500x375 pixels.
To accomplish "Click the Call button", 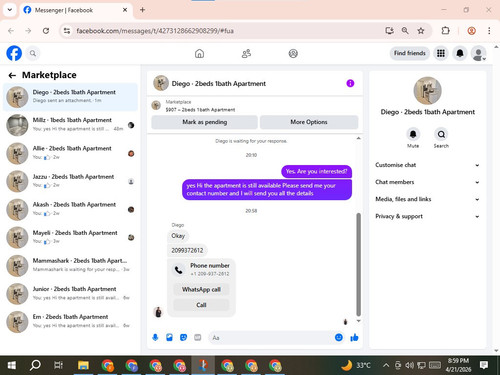I will point(201,305).
